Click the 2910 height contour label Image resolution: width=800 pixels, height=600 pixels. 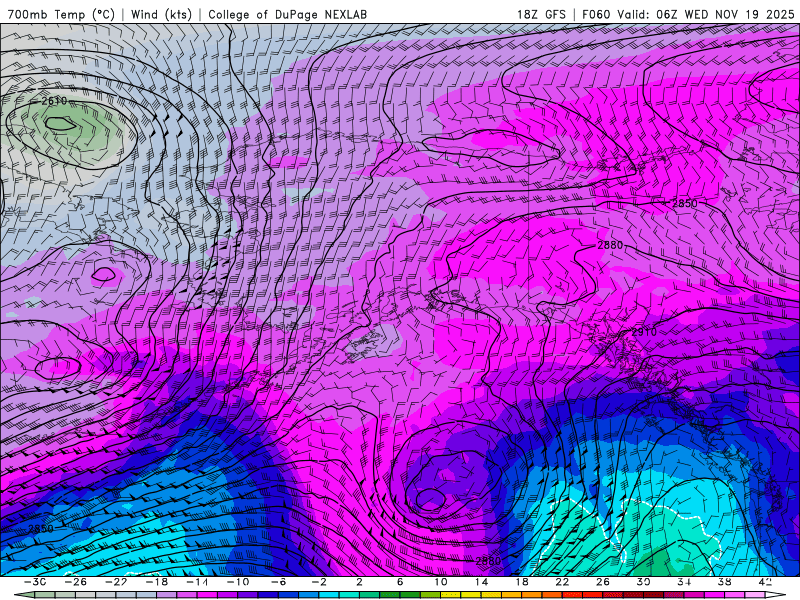click(644, 332)
